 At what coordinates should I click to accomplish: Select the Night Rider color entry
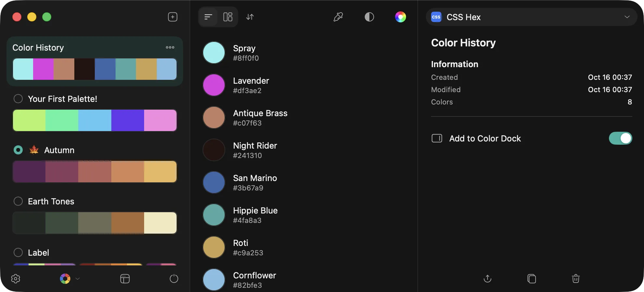pyautogui.click(x=303, y=150)
